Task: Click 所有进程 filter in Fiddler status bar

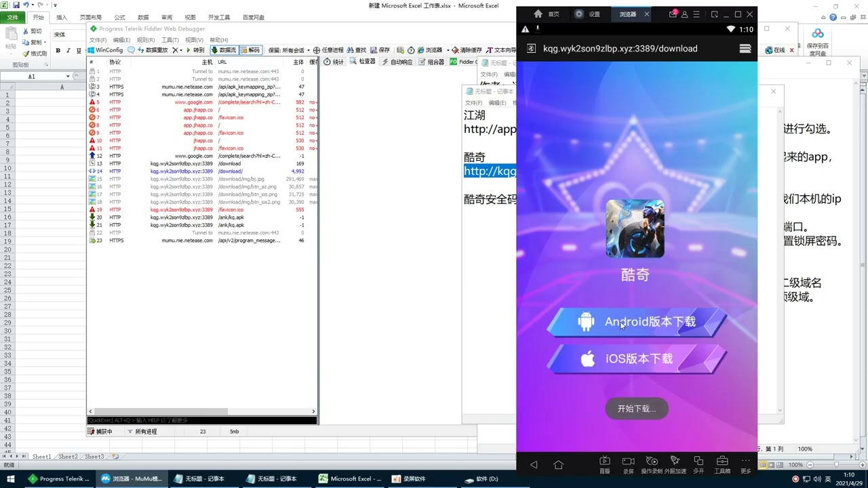Action: tap(142, 432)
